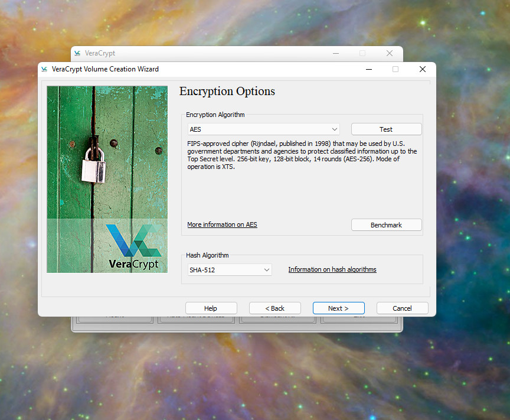Open the Encryption Algorithm AES dropdown

click(263, 129)
